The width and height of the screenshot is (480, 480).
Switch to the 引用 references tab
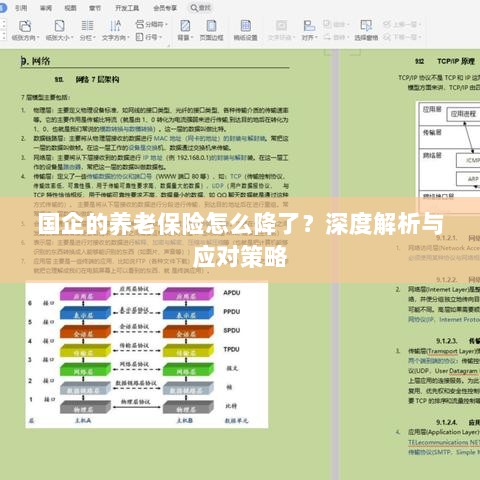click(21, 8)
